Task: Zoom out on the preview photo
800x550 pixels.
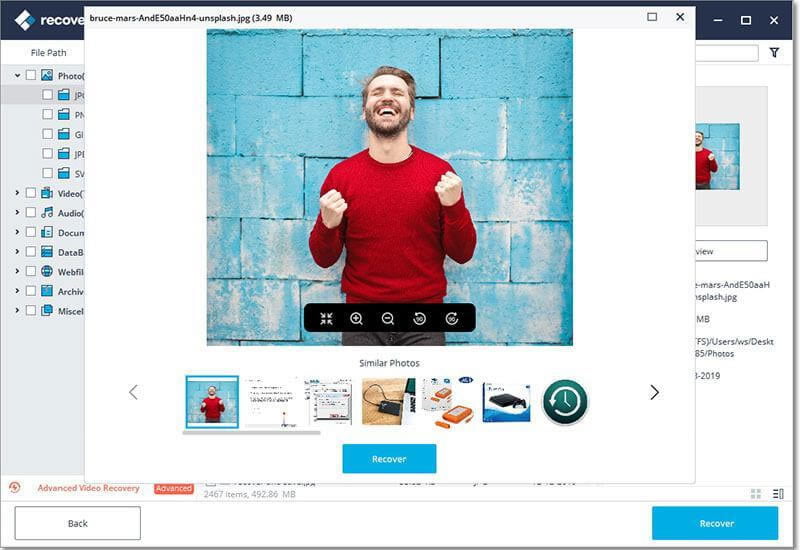Action: (388, 318)
